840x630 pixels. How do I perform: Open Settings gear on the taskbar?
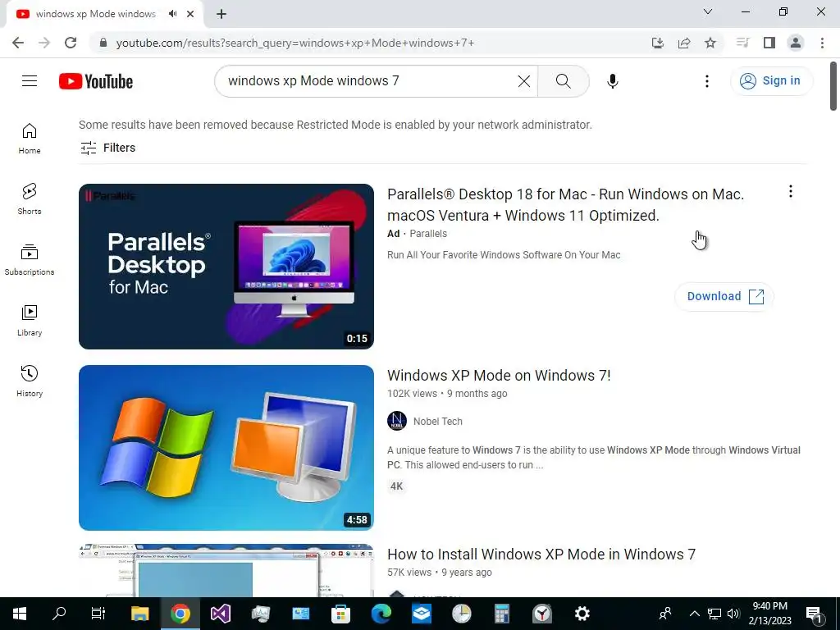[582, 614]
